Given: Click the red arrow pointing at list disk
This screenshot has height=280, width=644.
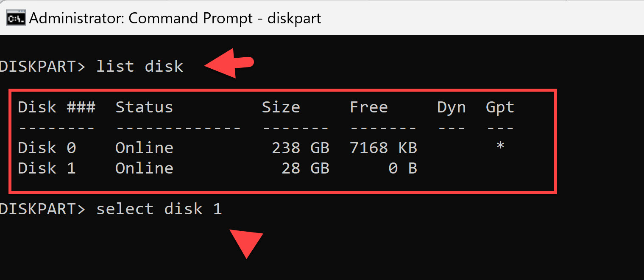Looking at the screenshot, I should (x=229, y=64).
